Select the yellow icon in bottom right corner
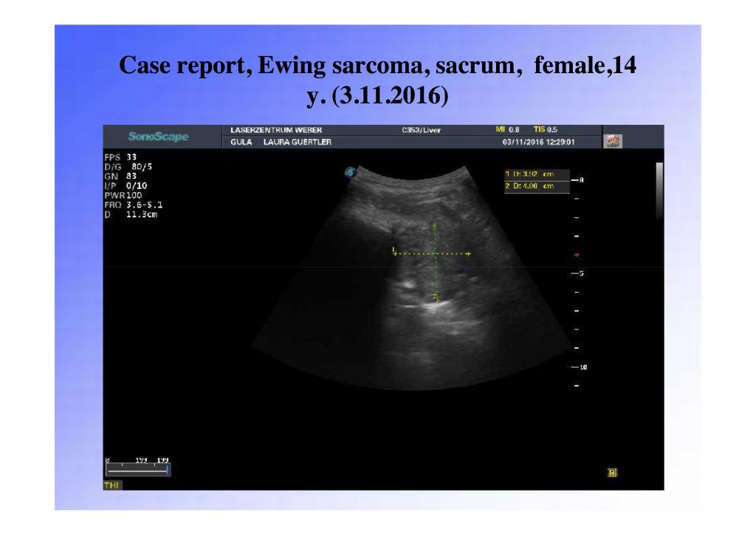756x535 pixels. 612,471
